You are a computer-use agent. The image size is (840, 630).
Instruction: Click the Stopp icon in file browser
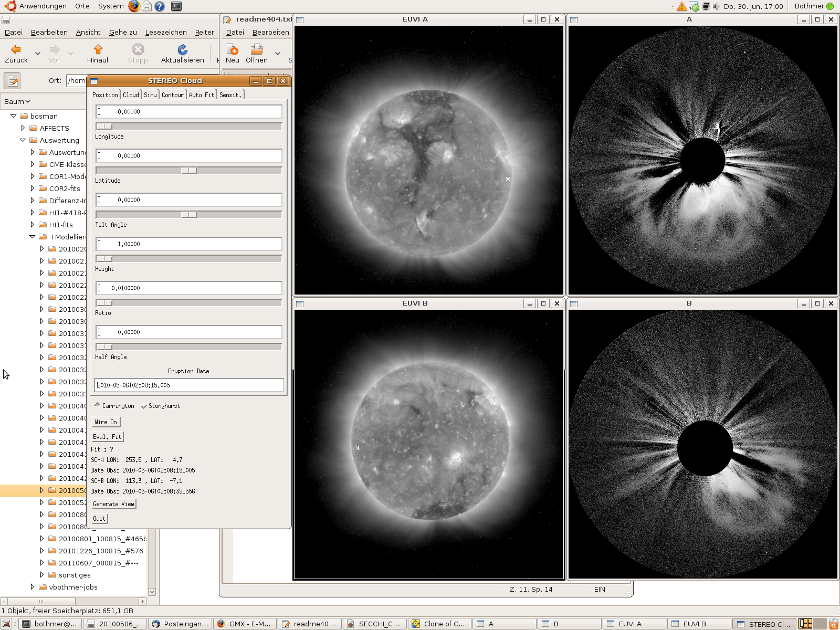pos(138,49)
